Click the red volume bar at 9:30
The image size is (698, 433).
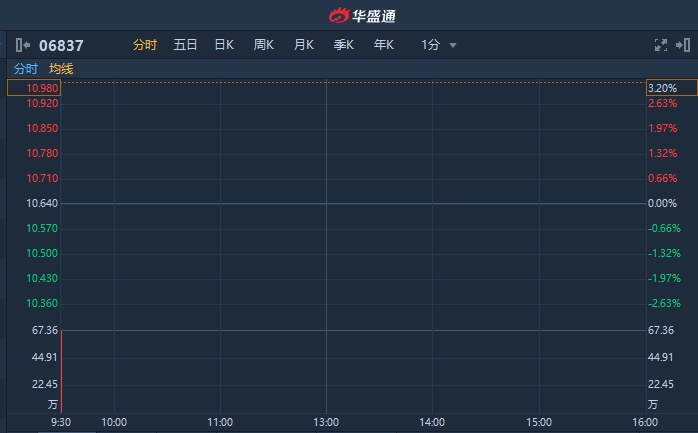coord(62,370)
